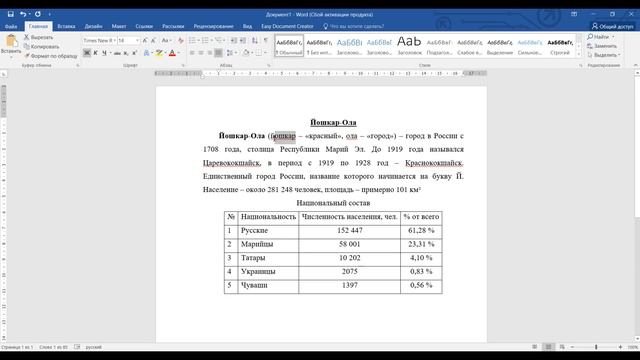Collapse the ribbon with the chevron
The width and height of the screenshot is (640, 360).
tap(636, 65)
